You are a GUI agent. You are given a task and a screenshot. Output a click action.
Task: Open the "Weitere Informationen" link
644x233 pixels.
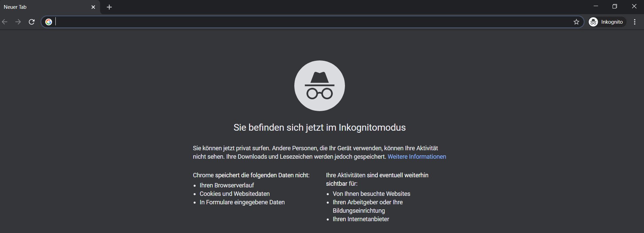pos(417,157)
